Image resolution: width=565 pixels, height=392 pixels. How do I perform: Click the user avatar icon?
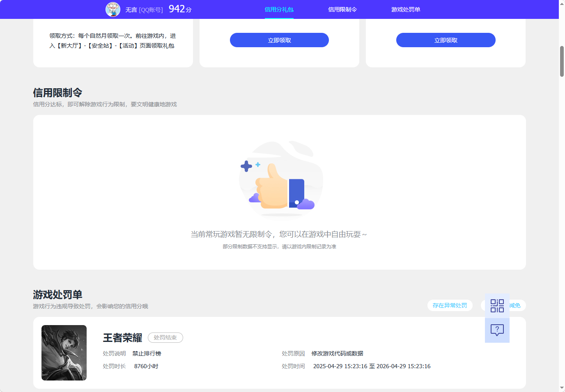tap(113, 9)
